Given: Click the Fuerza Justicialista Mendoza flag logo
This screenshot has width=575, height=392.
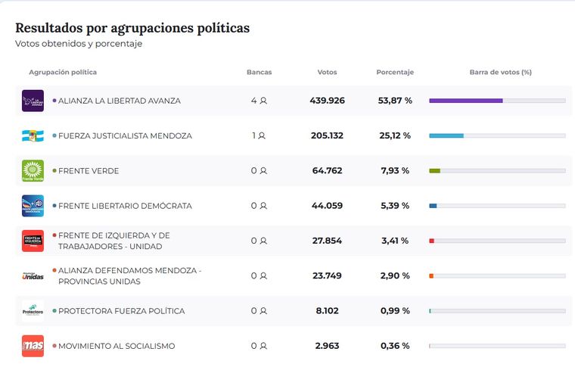Looking at the screenshot, I should tap(33, 135).
